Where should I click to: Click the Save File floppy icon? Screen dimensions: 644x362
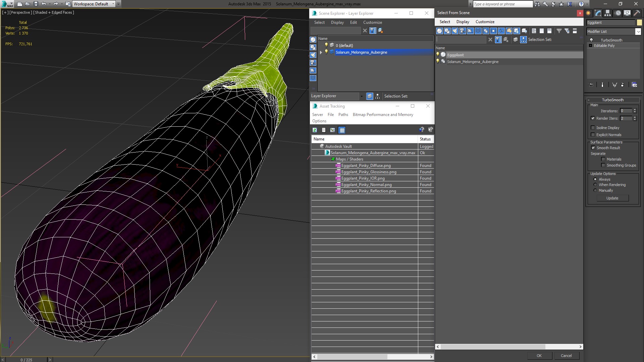coord(36,4)
